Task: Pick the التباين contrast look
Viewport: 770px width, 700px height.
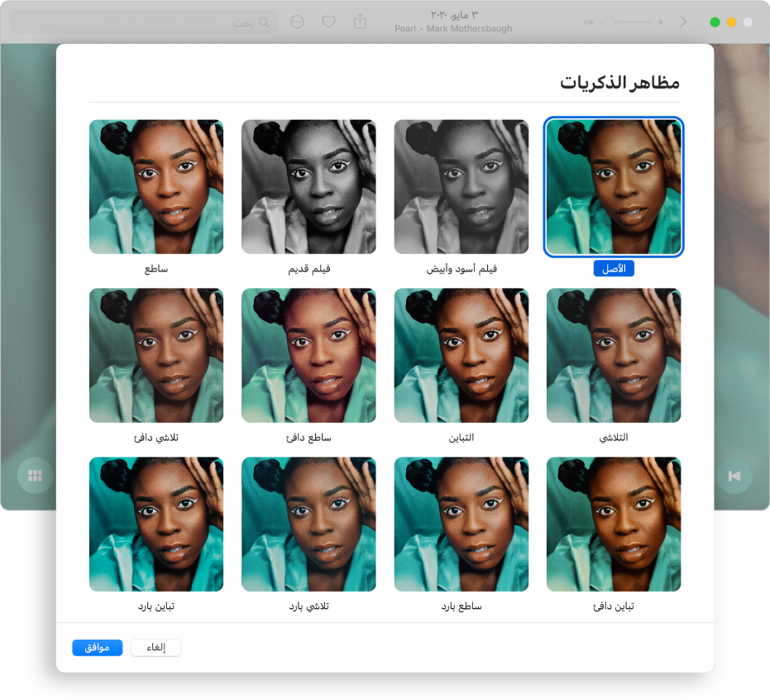Action: (461, 355)
